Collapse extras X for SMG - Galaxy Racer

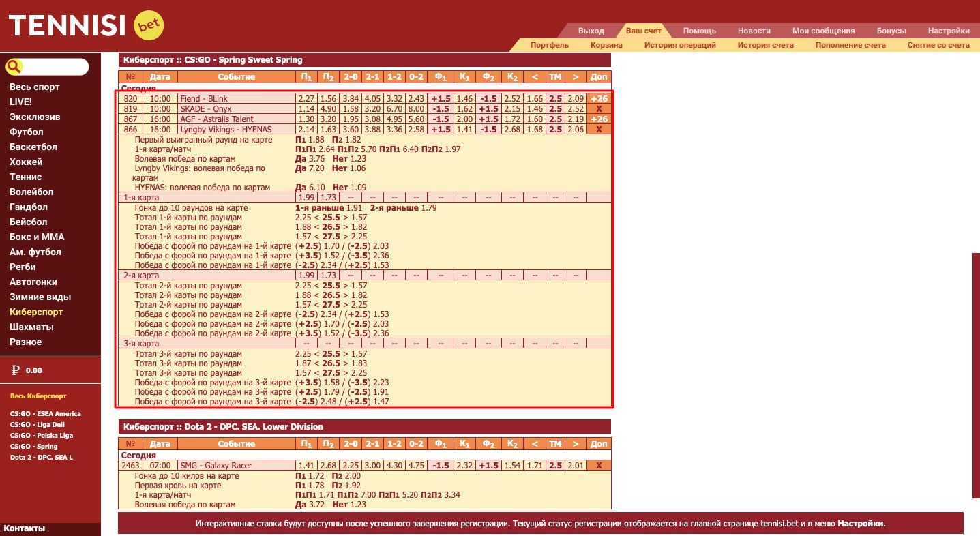coord(599,465)
